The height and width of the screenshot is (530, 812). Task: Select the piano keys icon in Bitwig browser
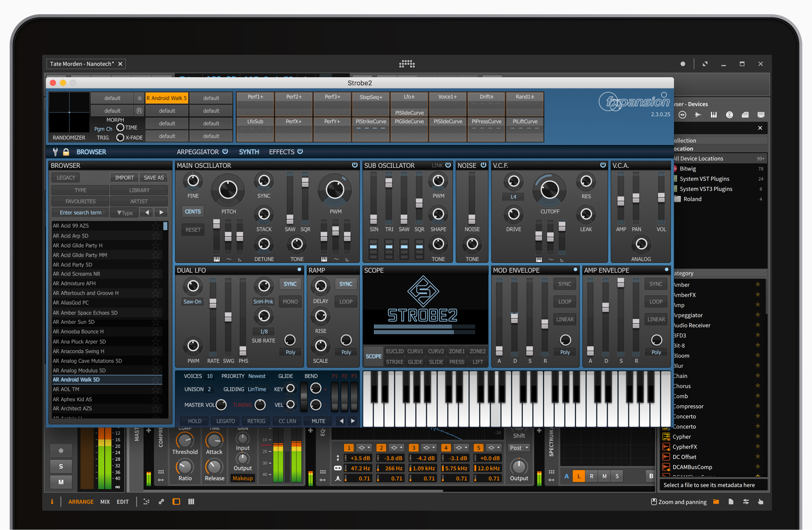pyautogui.click(x=714, y=115)
